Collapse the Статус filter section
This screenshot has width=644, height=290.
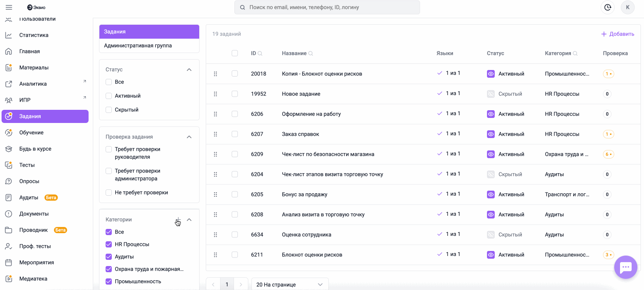[189, 70]
